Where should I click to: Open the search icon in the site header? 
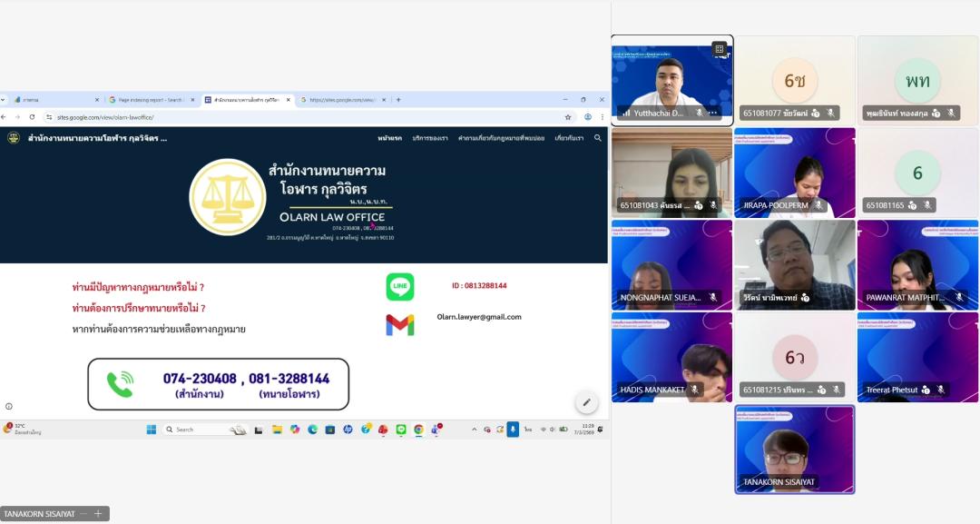coord(597,138)
